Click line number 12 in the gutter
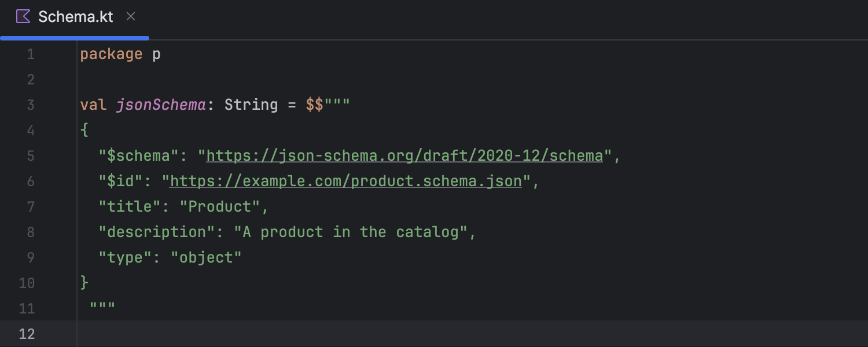 pyautogui.click(x=27, y=334)
